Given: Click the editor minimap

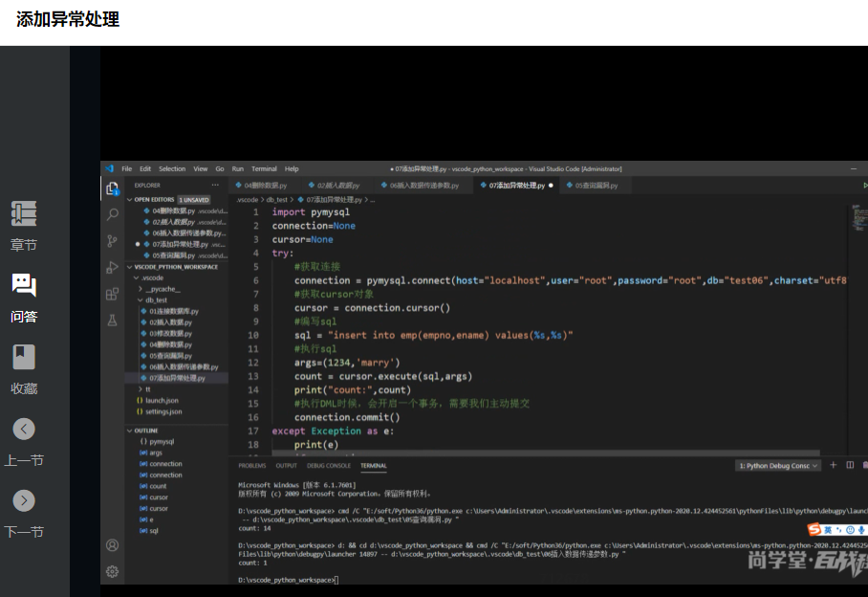Looking at the screenshot, I should click(859, 217).
